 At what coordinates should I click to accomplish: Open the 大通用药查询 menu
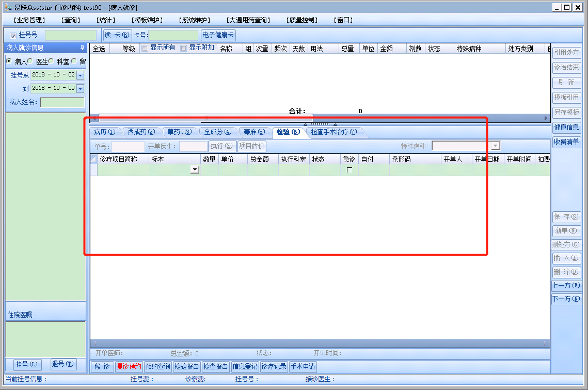coord(248,20)
